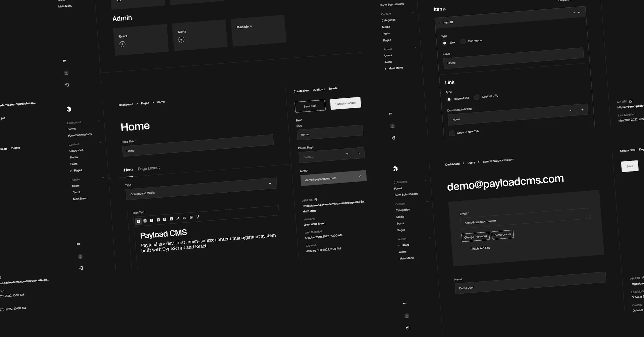644x337 pixels.
Task: Select the Heading 5 rich text button
Action: (165, 220)
